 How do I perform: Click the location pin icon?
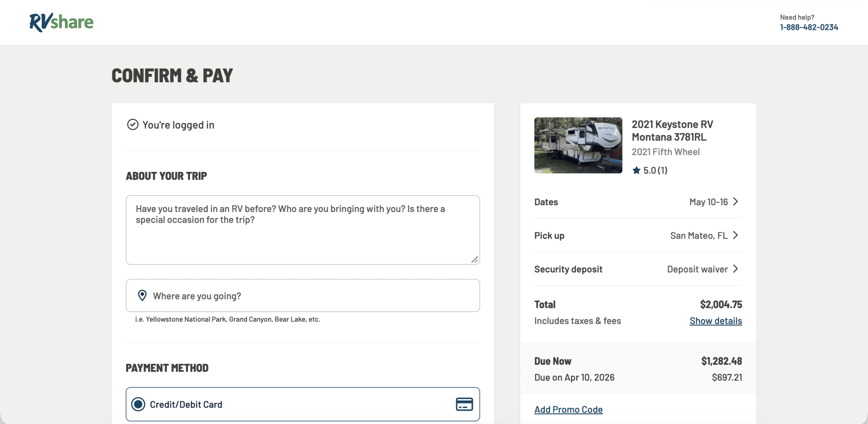coord(142,295)
